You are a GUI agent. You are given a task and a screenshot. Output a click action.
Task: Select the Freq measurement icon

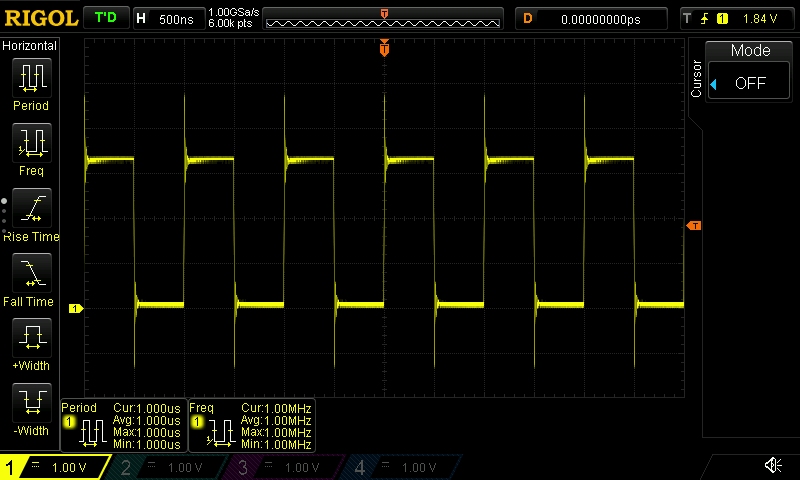[32, 143]
